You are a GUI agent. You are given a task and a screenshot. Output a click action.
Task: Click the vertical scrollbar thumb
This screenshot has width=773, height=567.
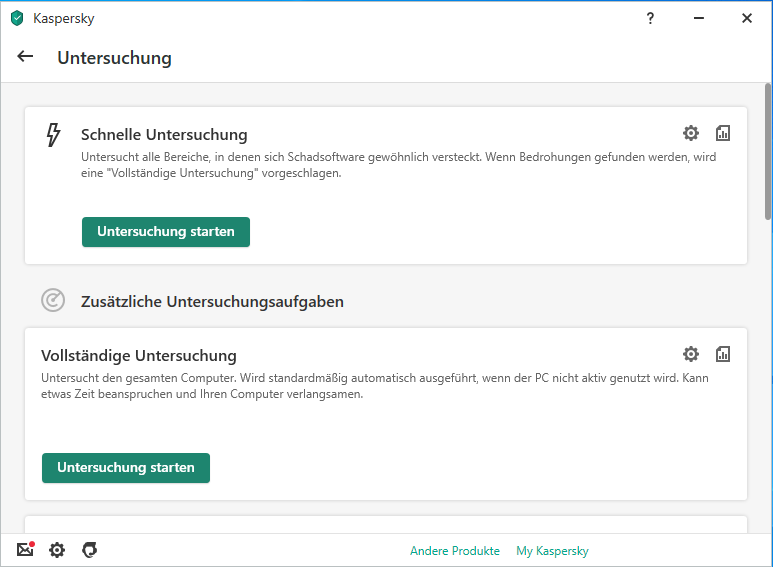click(x=767, y=152)
